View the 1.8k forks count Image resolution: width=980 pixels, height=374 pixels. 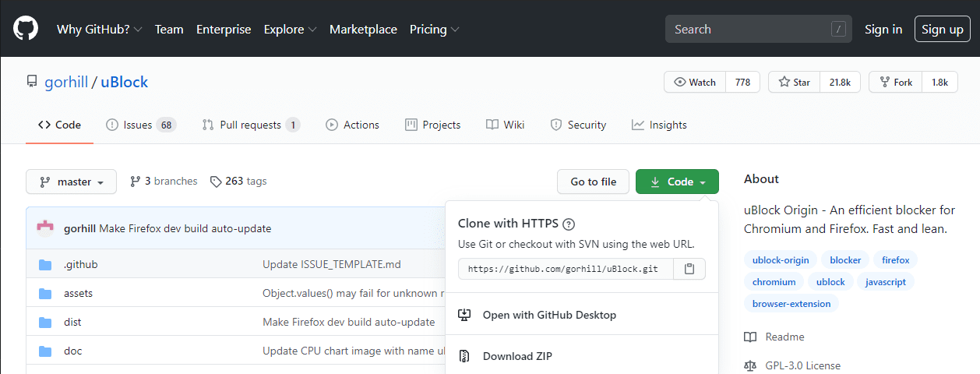939,82
